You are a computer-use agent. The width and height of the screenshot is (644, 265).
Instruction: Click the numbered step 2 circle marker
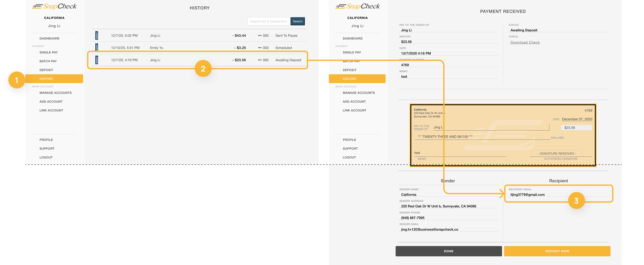203,69
